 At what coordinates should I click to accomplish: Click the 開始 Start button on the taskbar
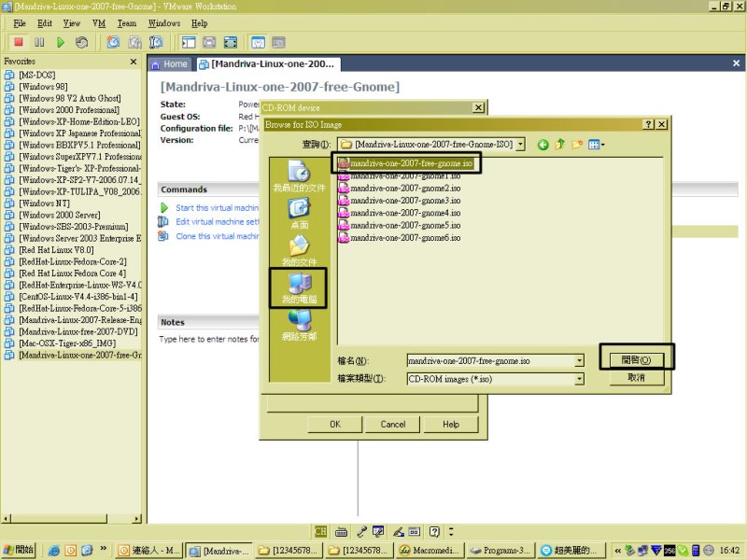(19, 550)
